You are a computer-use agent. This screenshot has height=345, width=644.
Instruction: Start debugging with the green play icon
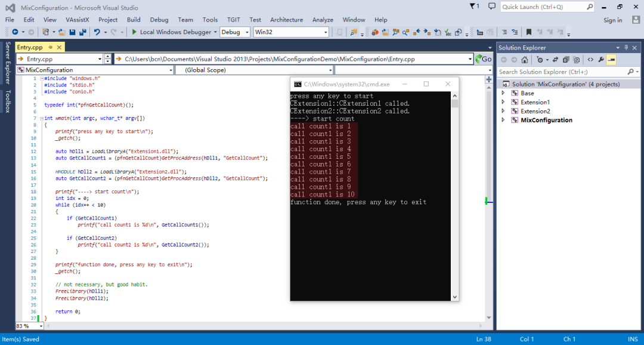point(134,32)
